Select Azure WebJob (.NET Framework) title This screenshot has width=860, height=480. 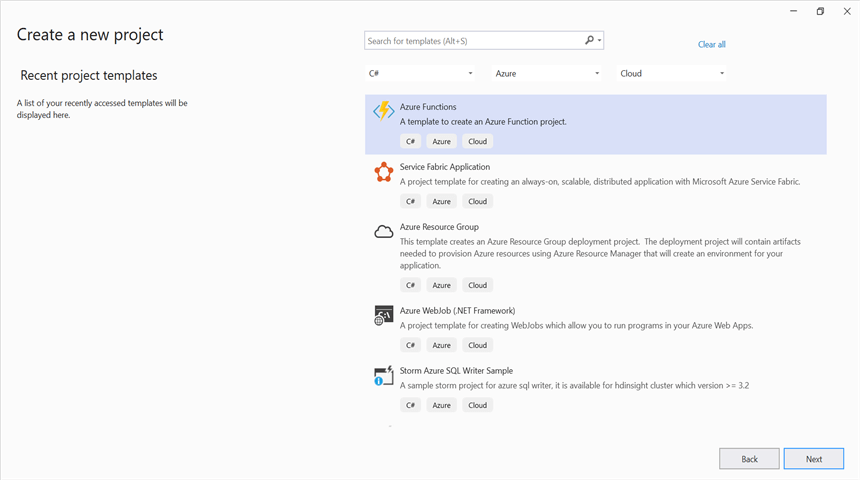[457, 310]
